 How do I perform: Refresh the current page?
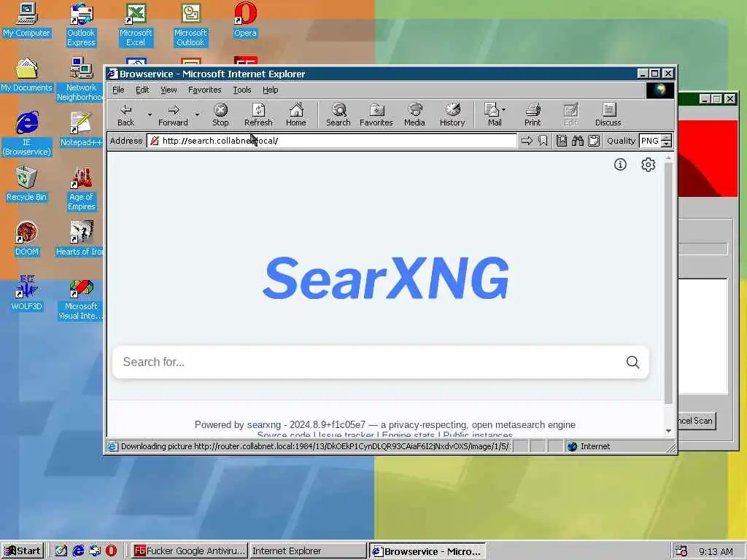pyautogui.click(x=258, y=115)
